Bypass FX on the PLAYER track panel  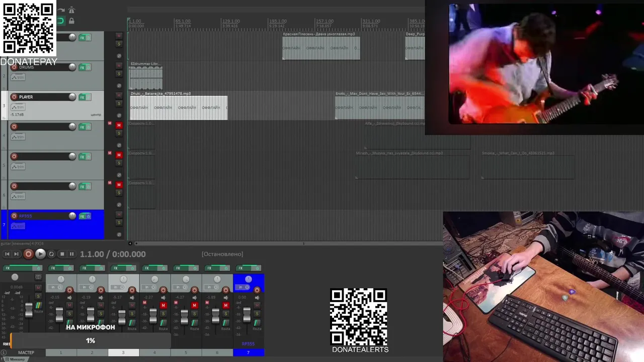89,97
